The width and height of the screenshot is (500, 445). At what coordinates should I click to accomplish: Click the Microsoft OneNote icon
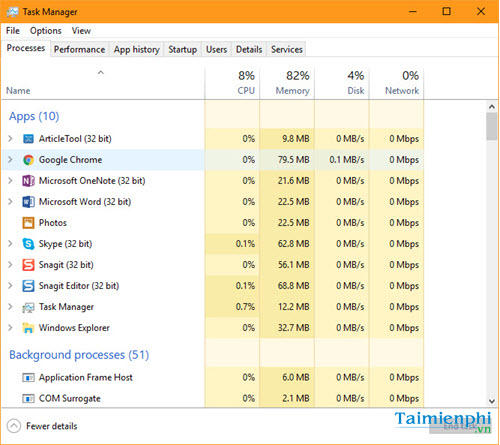(x=28, y=181)
